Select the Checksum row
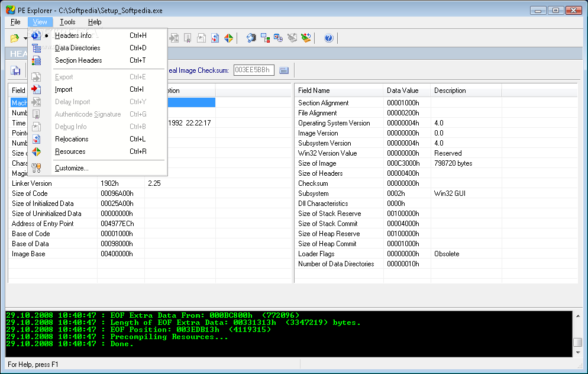The height and width of the screenshot is (374, 588). (x=436, y=183)
